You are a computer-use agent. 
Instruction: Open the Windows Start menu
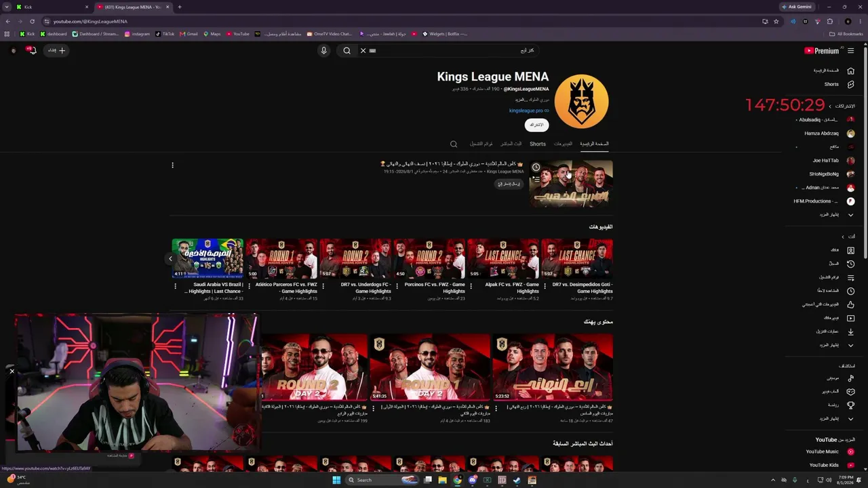tap(336, 480)
